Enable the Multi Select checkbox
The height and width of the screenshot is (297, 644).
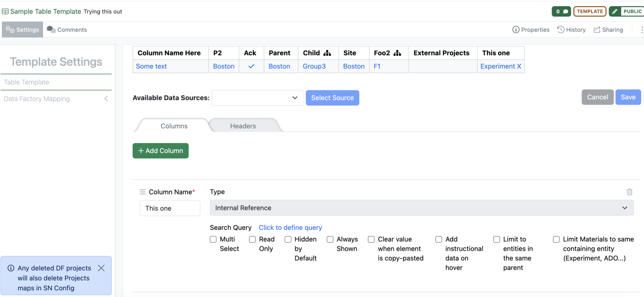pos(214,239)
